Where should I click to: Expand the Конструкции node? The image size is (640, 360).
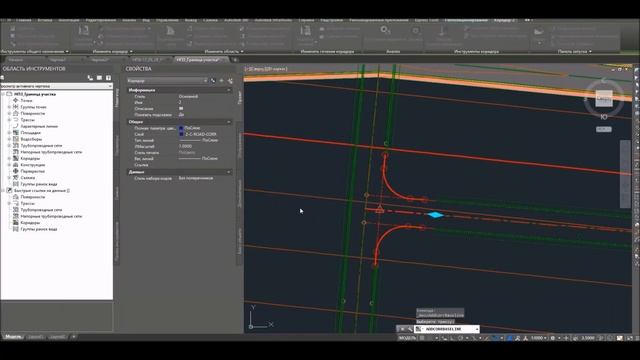[9, 165]
